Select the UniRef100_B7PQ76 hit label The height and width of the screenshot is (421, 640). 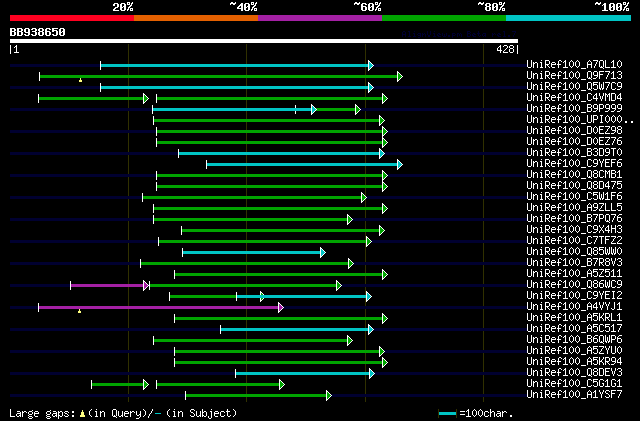(574, 218)
